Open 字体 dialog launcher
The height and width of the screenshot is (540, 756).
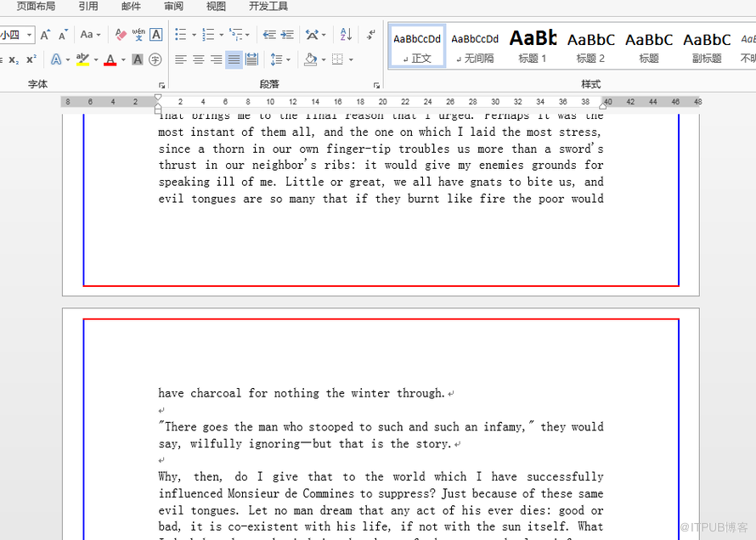coord(162,85)
